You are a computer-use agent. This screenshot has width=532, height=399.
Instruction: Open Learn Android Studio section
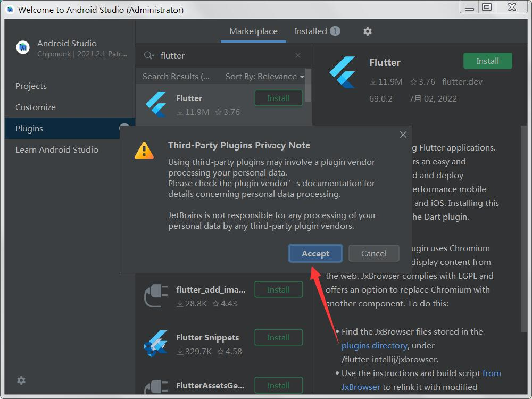pyautogui.click(x=70, y=149)
